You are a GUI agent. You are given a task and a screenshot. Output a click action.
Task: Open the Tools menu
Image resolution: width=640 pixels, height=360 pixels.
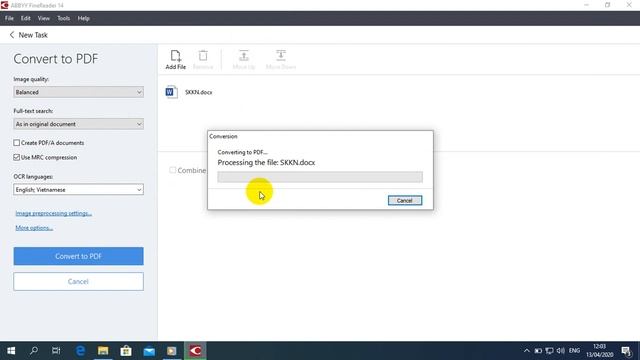[63, 18]
